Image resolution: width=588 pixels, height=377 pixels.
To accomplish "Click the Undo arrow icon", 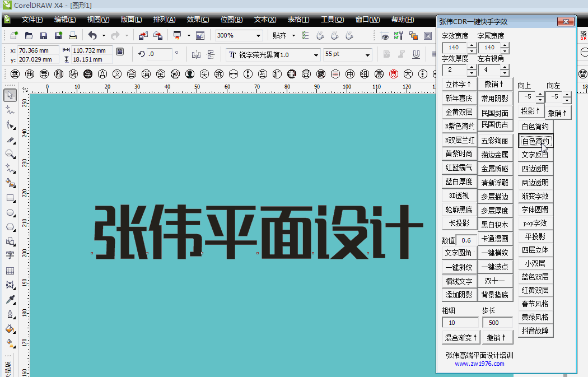I will 92,36.
